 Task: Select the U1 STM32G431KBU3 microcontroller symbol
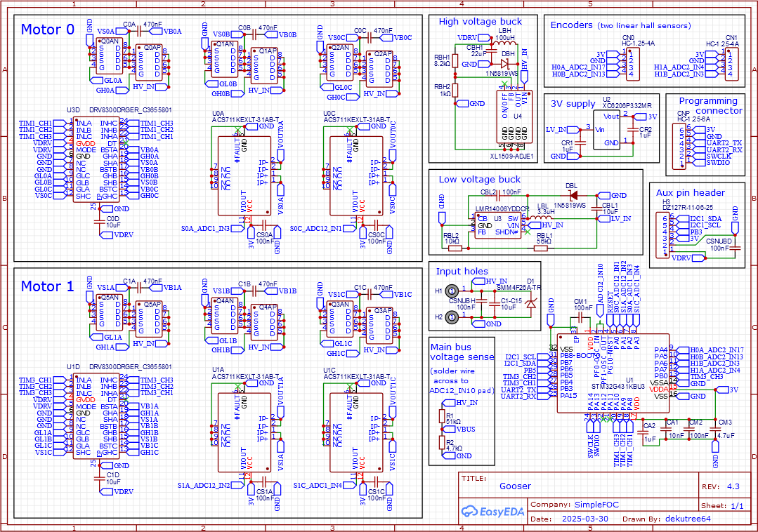click(x=613, y=373)
